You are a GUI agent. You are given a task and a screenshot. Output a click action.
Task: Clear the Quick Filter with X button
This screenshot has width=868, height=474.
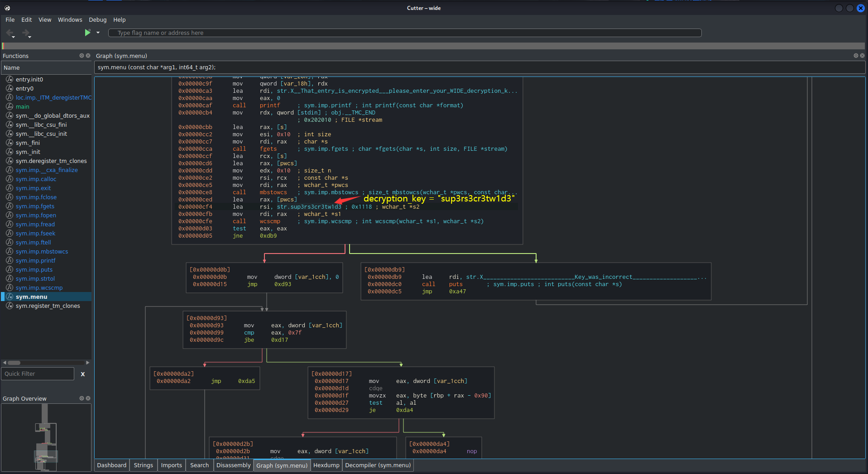click(82, 374)
